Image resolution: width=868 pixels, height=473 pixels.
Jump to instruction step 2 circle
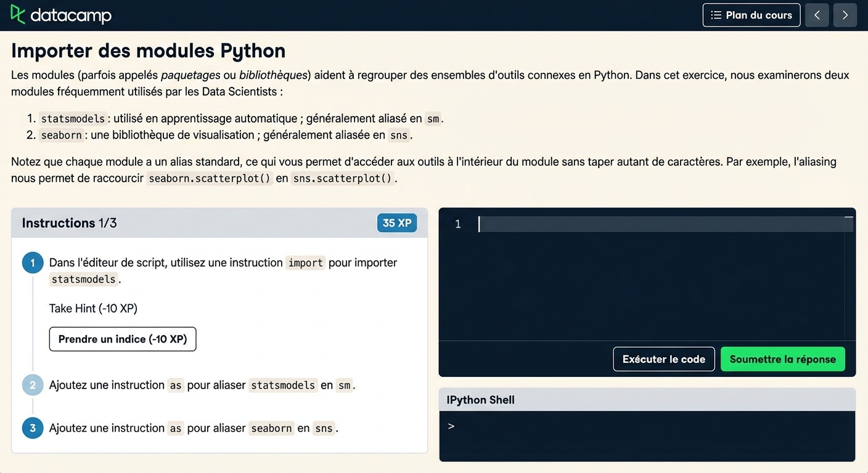click(x=33, y=386)
